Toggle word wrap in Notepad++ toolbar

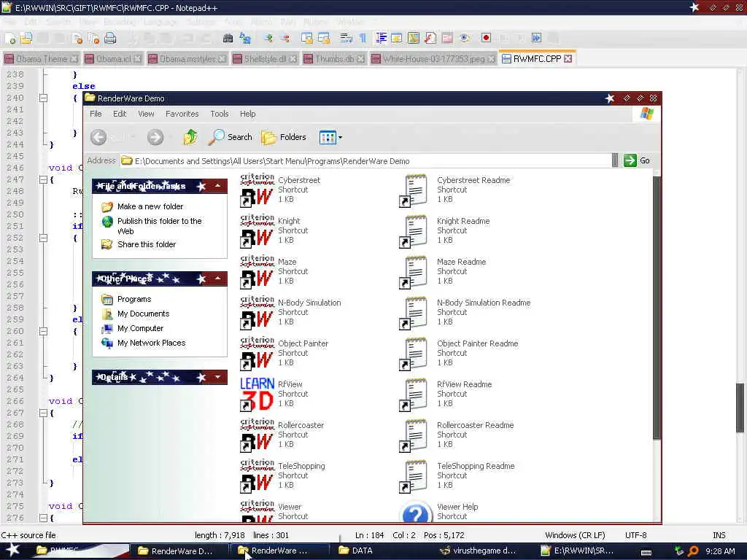(x=347, y=38)
